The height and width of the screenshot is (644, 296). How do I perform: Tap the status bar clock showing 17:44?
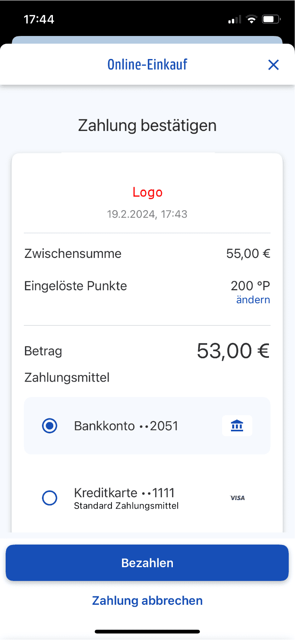pyautogui.click(x=39, y=19)
